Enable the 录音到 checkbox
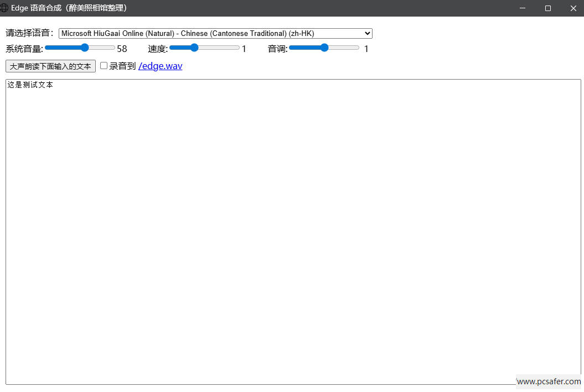This screenshot has width=584, height=392. click(x=104, y=66)
